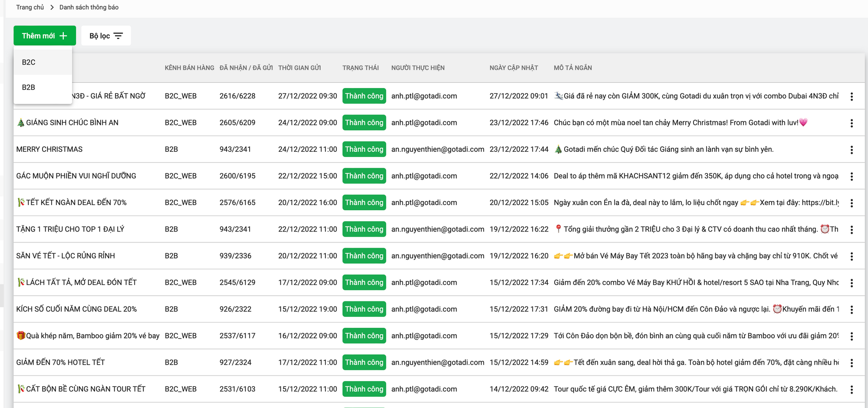Open three-dot menu for MERRY CHRISTMAS row

852,150
